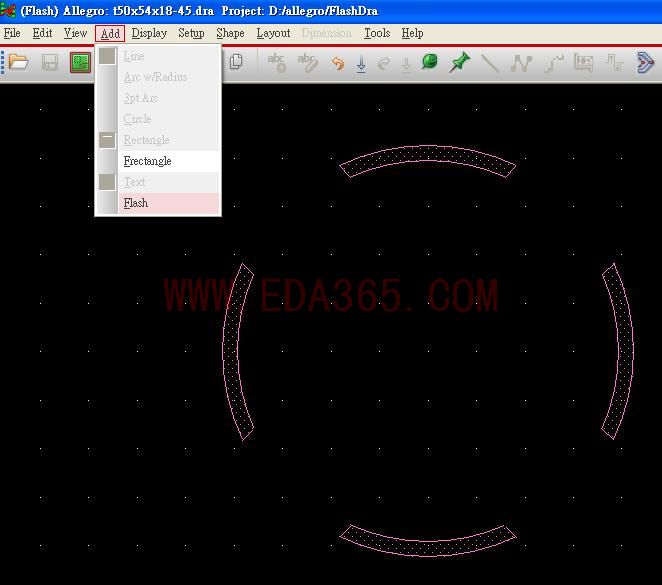Open the Setup menu

tap(191, 33)
